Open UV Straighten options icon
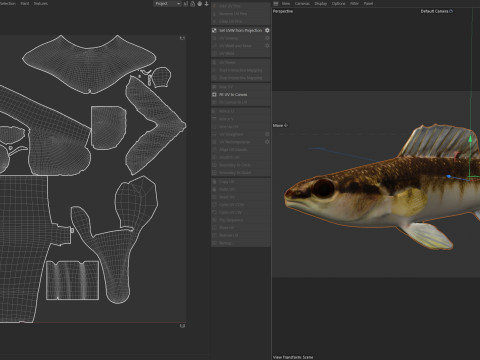480x360 pixels. [267, 134]
